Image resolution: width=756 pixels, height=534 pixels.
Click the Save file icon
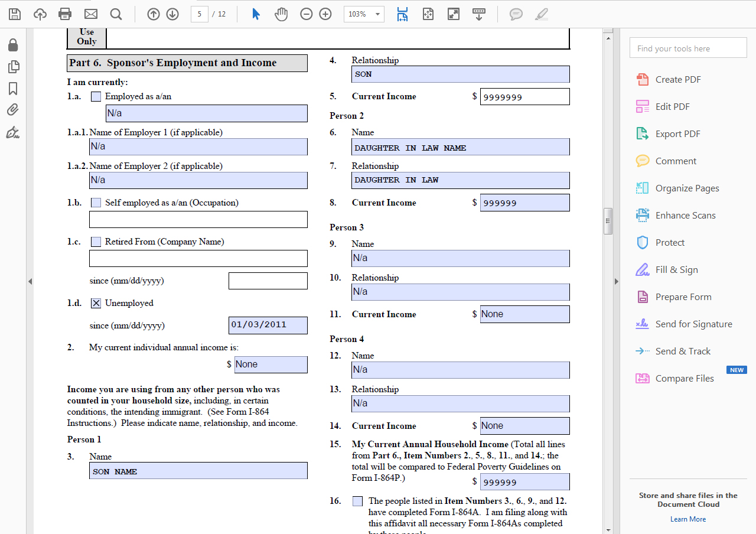click(x=14, y=14)
